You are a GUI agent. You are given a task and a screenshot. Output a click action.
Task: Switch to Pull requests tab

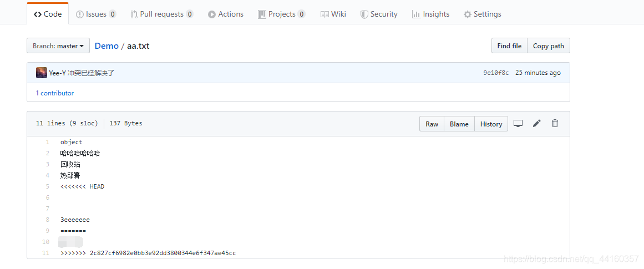162,14
